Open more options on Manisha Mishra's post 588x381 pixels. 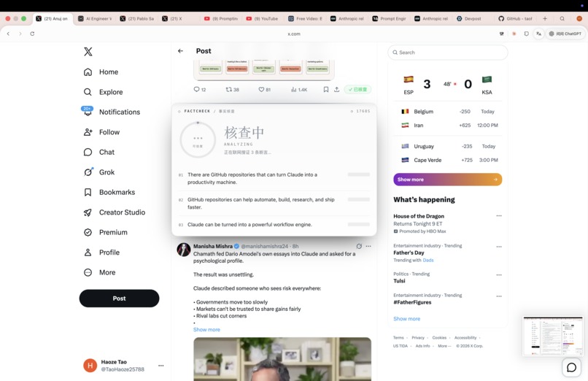[x=368, y=247]
